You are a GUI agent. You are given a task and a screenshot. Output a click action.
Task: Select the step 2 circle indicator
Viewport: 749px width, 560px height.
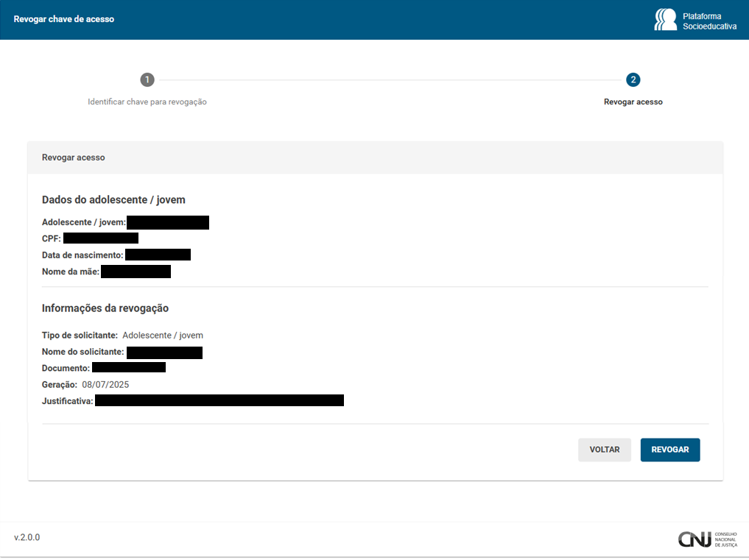click(x=633, y=79)
